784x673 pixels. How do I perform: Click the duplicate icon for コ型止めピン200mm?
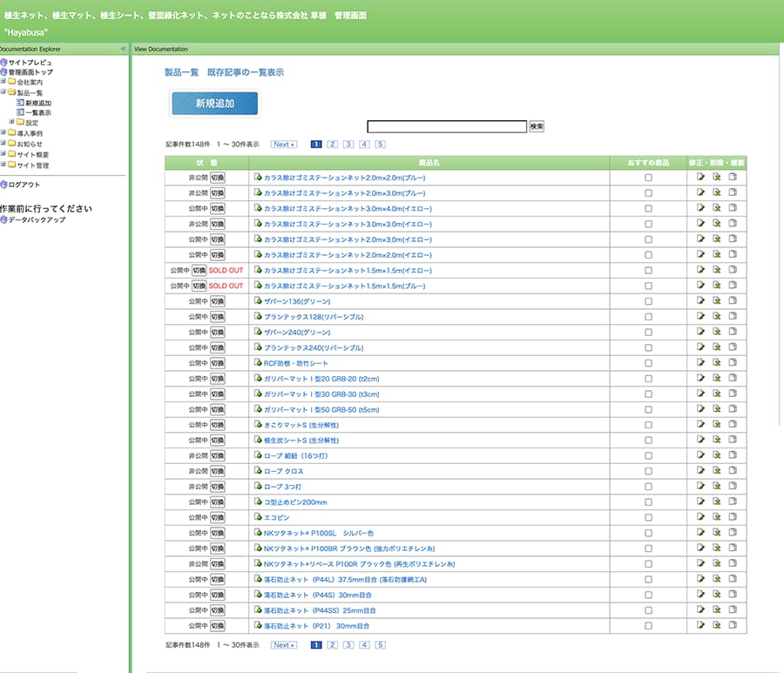point(732,502)
